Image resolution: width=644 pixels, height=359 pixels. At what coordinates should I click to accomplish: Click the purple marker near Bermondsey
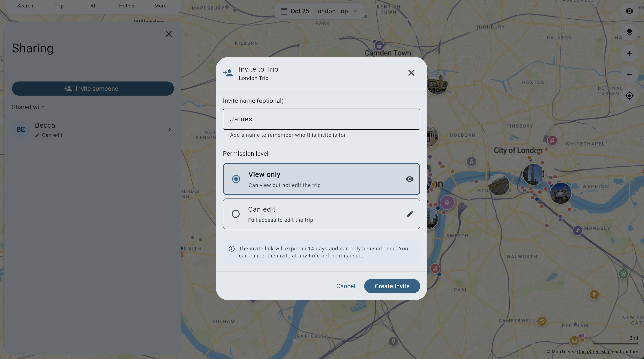[577, 231]
